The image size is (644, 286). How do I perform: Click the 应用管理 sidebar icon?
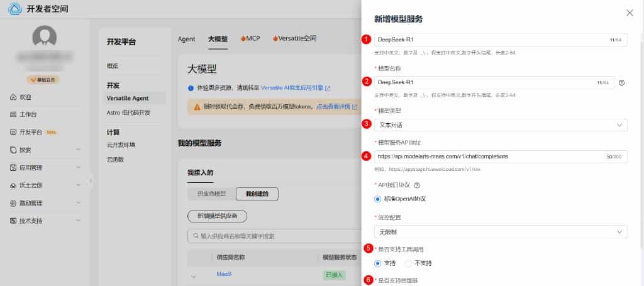pos(13,168)
